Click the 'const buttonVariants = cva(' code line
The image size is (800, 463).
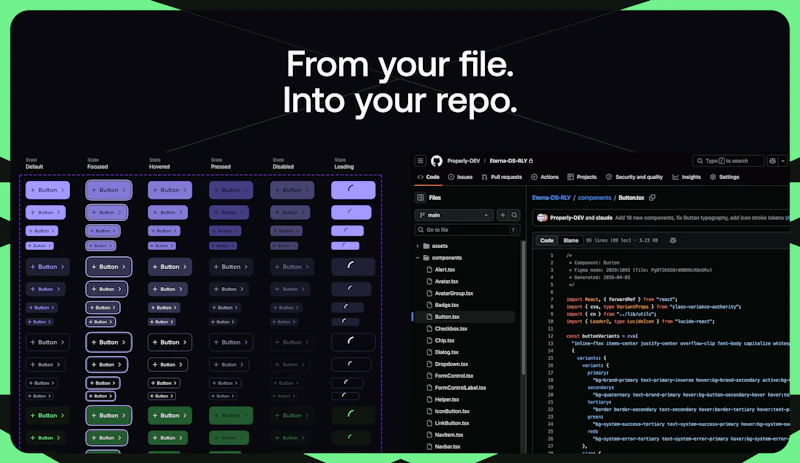pyautogui.click(x=602, y=336)
